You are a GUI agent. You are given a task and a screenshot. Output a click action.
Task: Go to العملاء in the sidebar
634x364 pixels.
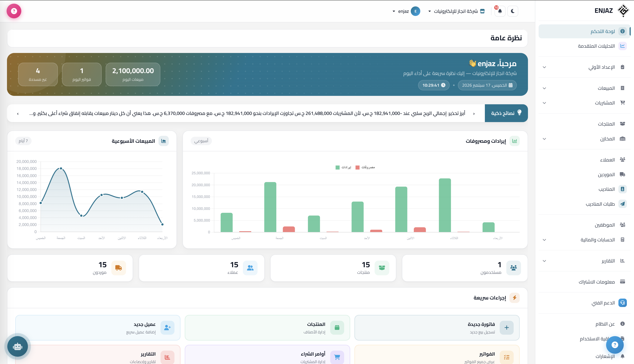coord(584,159)
